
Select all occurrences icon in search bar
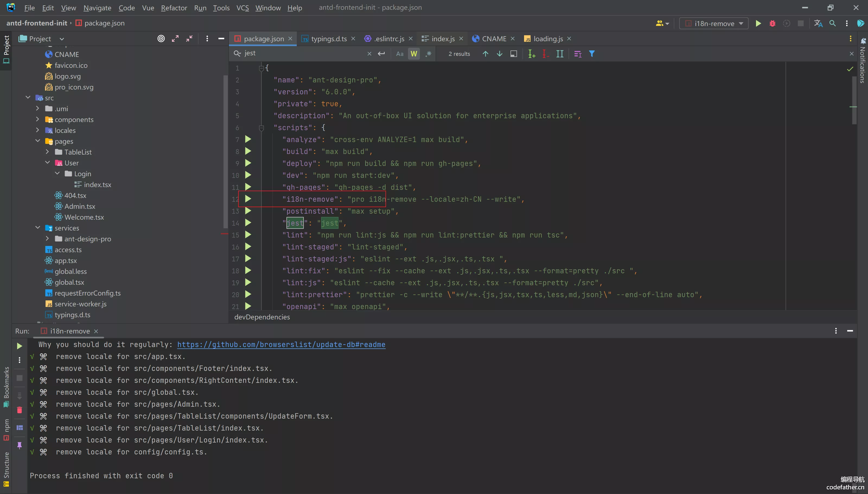[560, 54]
